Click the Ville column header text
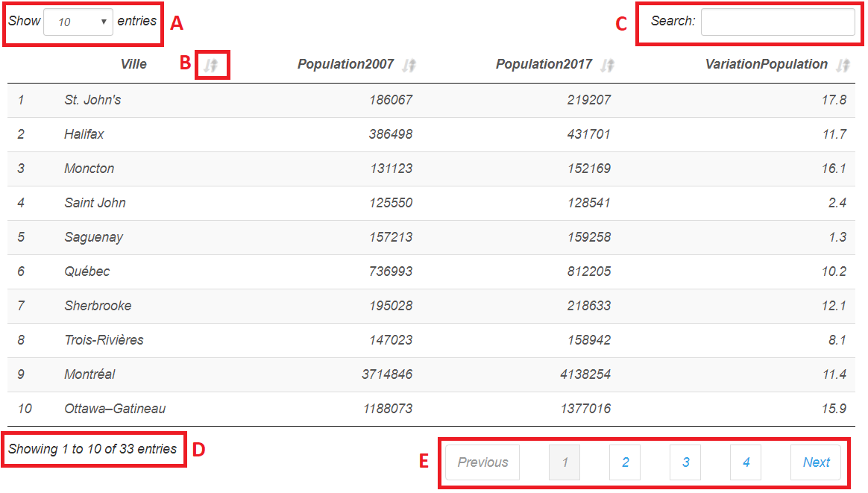This screenshot has width=868, height=493. coord(133,64)
